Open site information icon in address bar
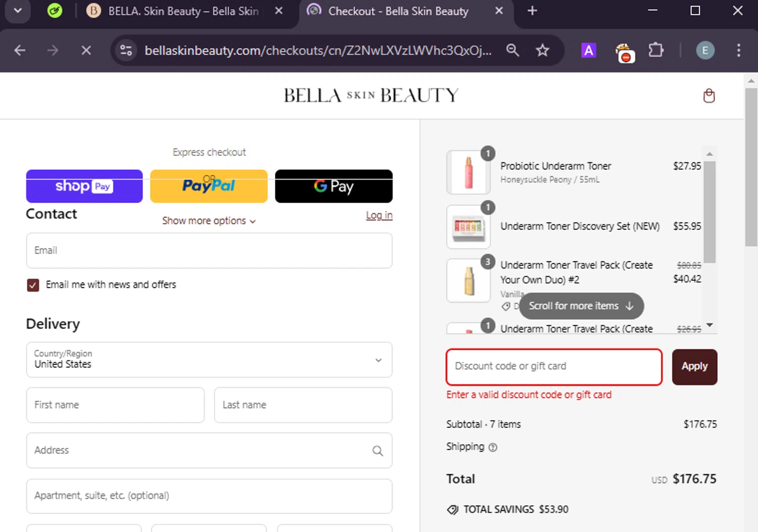This screenshot has height=532, width=758. [x=126, y=51]
